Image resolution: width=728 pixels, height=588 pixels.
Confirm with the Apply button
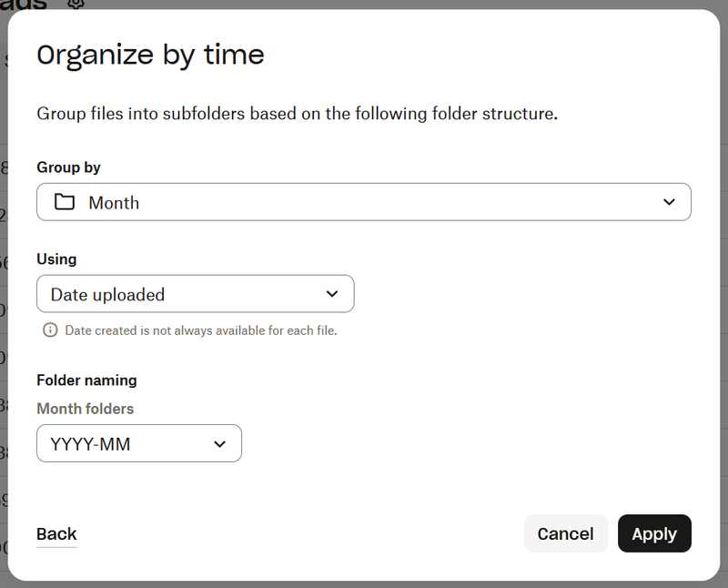point(654,534)
